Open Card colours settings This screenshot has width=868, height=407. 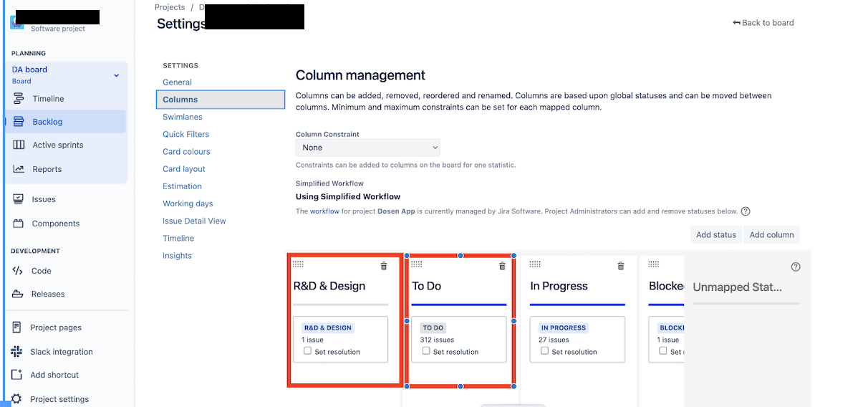(x=186, y=152)
